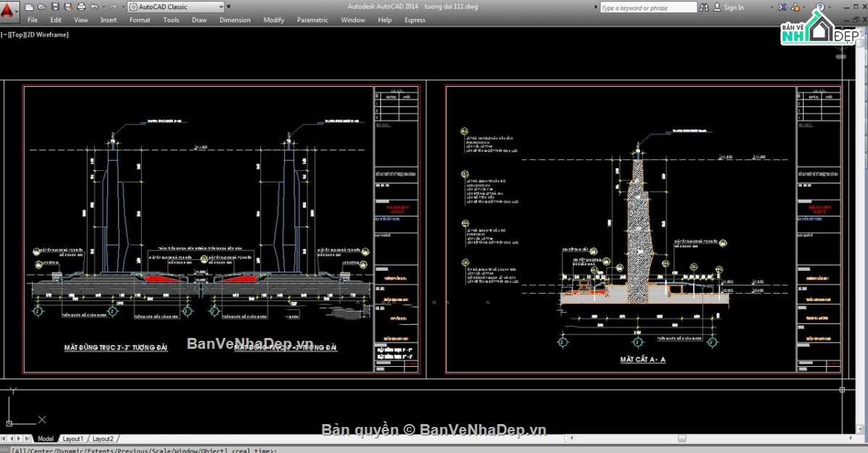This screenshot has width=868, height=453.
Task: Expand the undo history dropdown arrow
Action: [104, 7]
